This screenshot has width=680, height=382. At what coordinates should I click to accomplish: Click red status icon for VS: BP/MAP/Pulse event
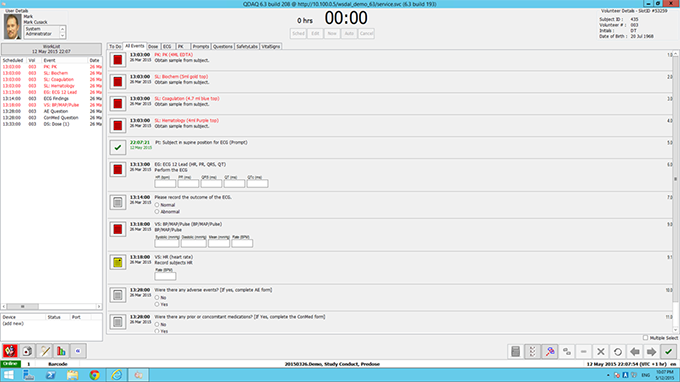coord(118,229)
